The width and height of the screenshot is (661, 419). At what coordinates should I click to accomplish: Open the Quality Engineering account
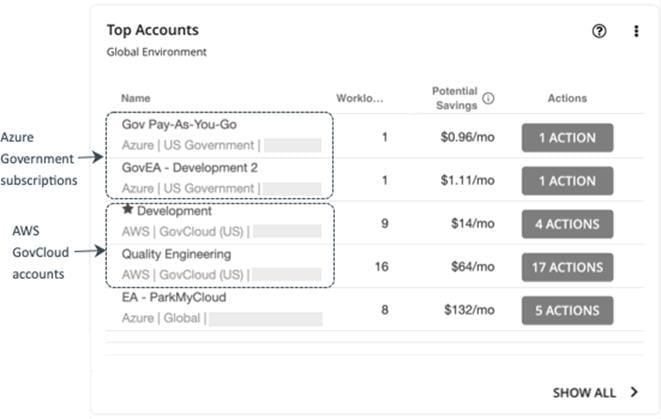pyautogui.click(x=176, y=254)
